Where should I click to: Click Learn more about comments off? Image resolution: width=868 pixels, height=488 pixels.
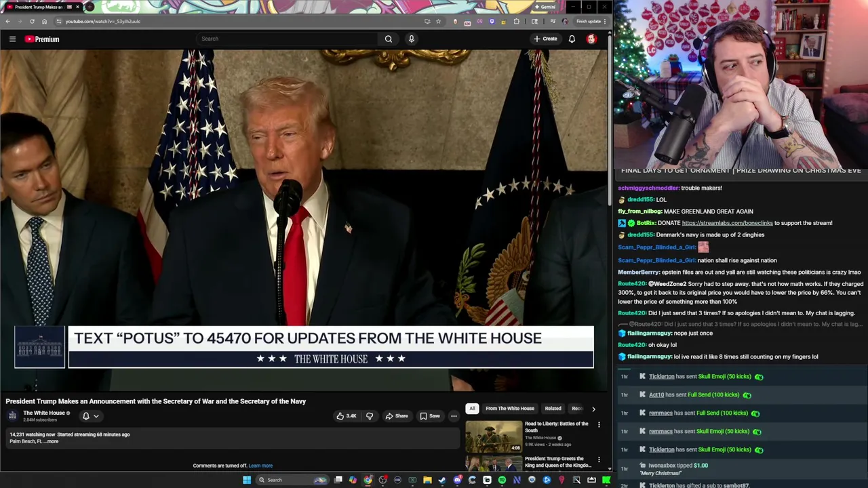coord(260,466)
